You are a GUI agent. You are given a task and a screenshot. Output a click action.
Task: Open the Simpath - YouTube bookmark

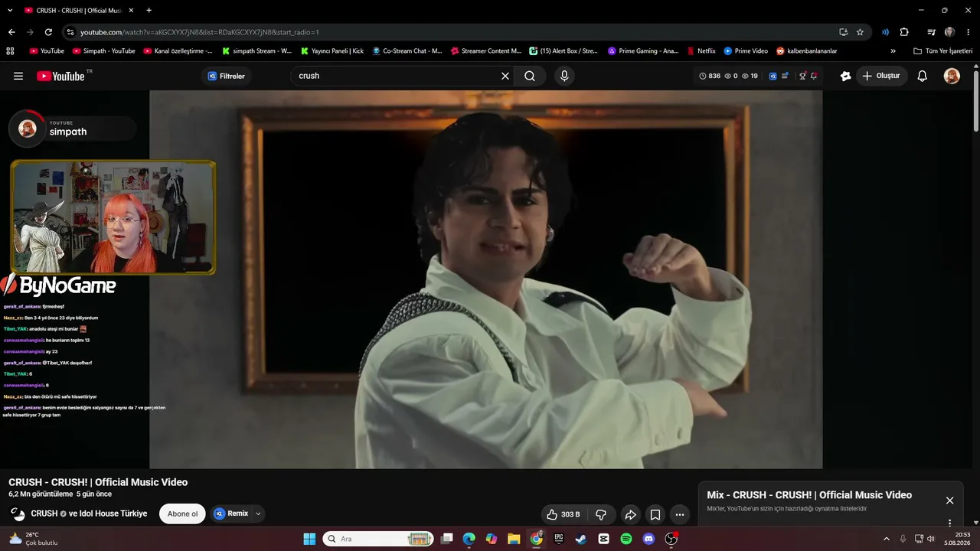(103, 51)
